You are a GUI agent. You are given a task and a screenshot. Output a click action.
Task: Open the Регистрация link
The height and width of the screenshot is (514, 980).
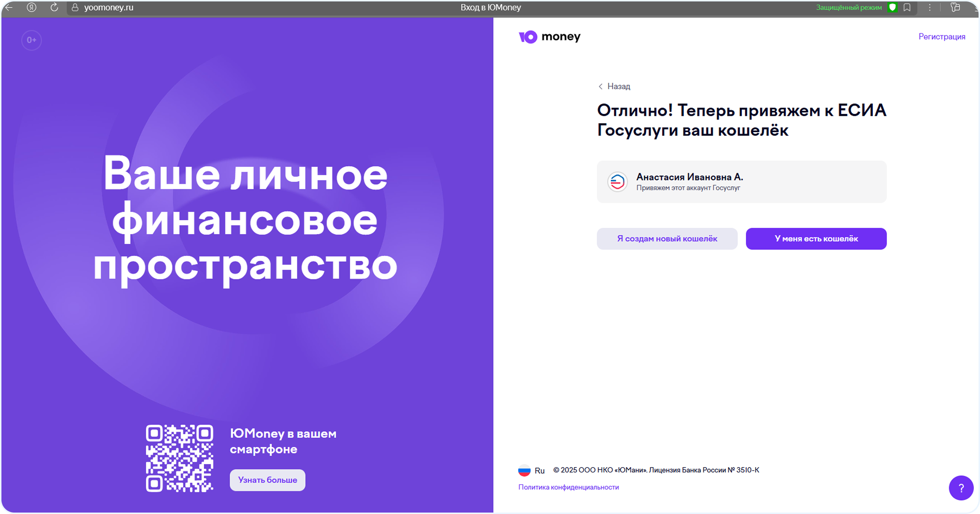pyautogui.click(x=941, y=37)
